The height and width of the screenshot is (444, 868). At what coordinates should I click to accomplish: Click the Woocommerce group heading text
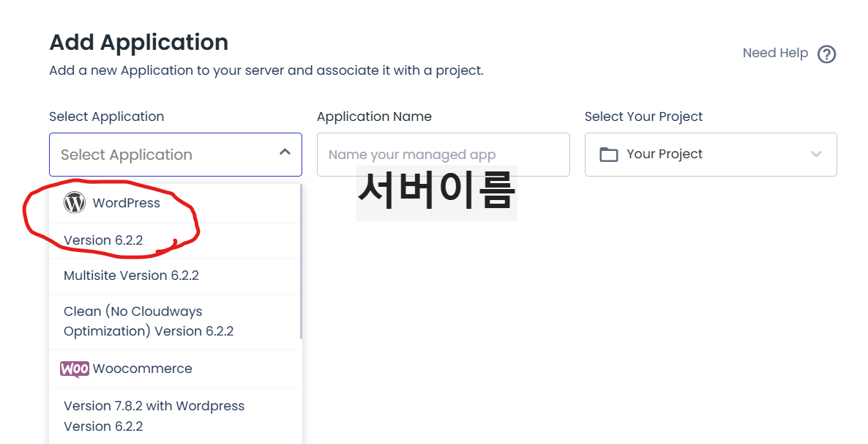pos(142,369)
